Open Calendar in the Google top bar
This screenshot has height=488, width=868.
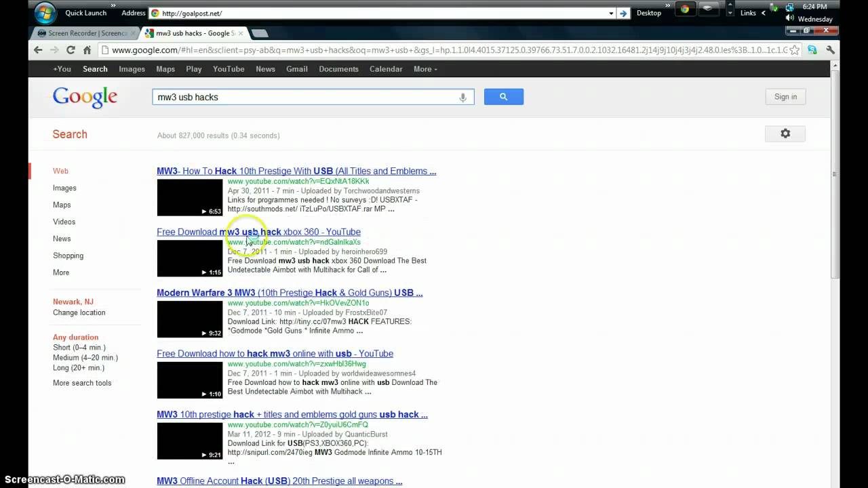pos(386,69)
